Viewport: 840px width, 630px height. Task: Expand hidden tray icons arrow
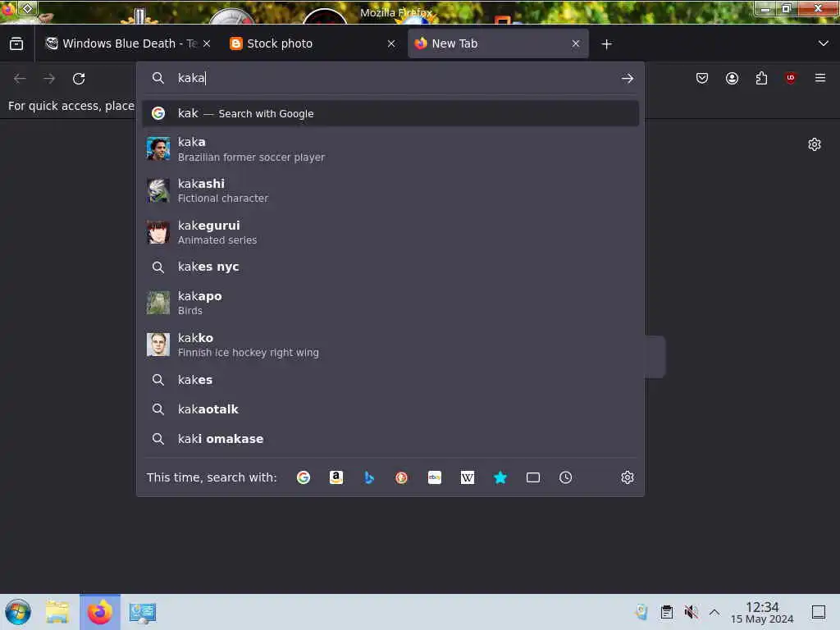pyautogui.click(x=714, y=612)
